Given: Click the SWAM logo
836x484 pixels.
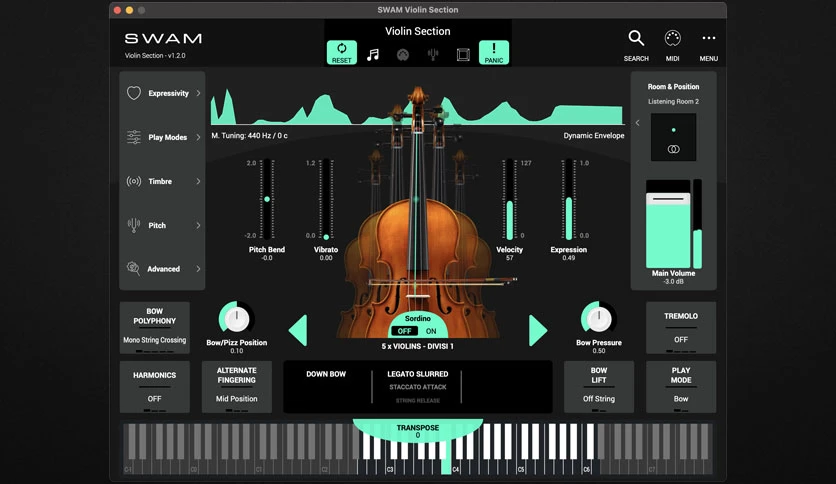Looking at the screenshot, I should tap(163, 38).
